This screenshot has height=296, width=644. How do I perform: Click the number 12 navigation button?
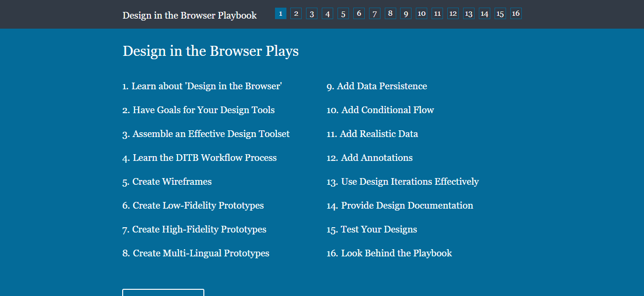pos(453,13)
